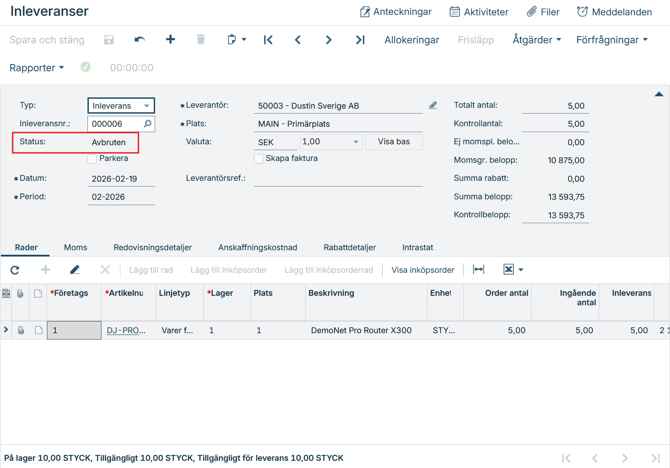Screen dimensions: 670x468
Task: Click the Datum input field
Action: [120, 179]
